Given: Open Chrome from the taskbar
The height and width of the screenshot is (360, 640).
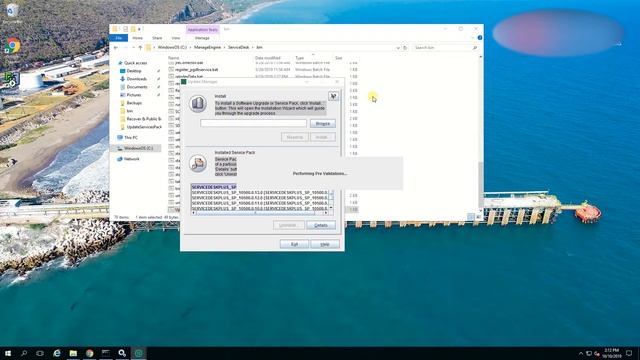Looking at the screenshot, I should click(x=89, y=353).
